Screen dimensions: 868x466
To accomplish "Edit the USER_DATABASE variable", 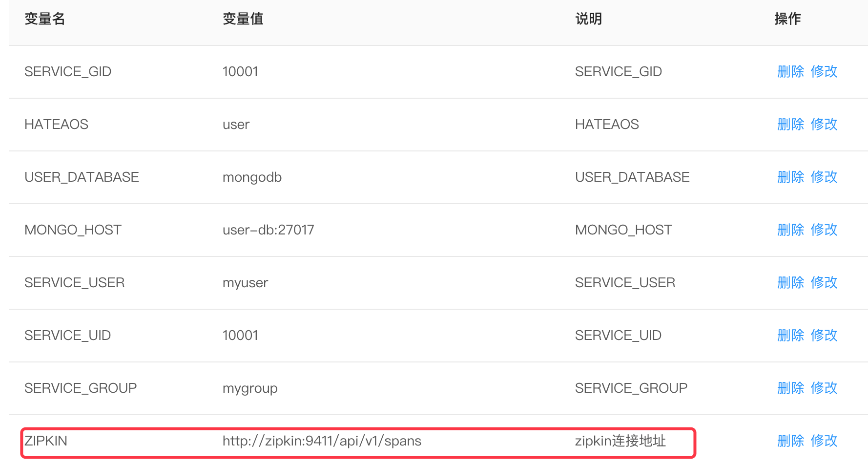I will tap(824, 177).
